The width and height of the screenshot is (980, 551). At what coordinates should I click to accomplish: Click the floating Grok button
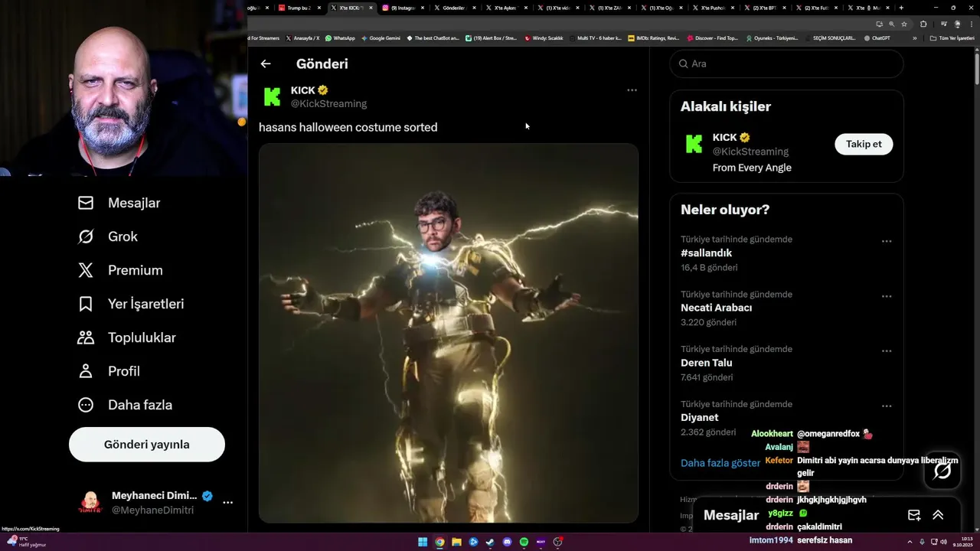click(x=942, y=471)
